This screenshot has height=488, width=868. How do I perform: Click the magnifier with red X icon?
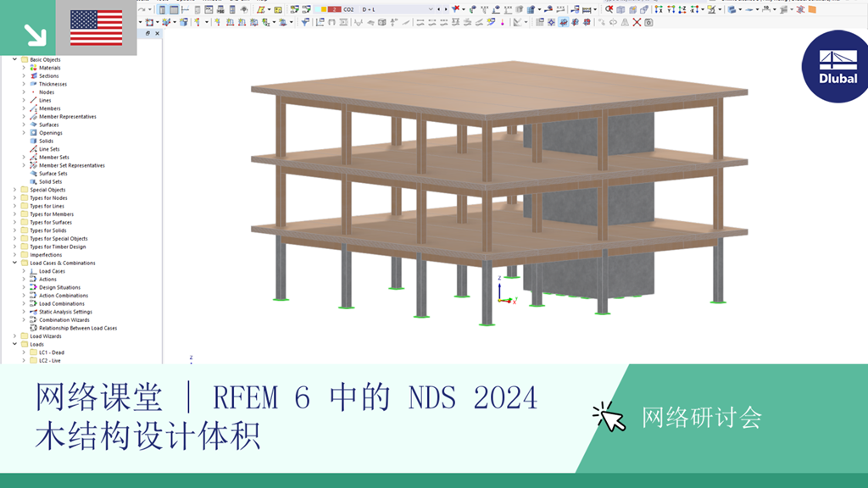[609, 9]
